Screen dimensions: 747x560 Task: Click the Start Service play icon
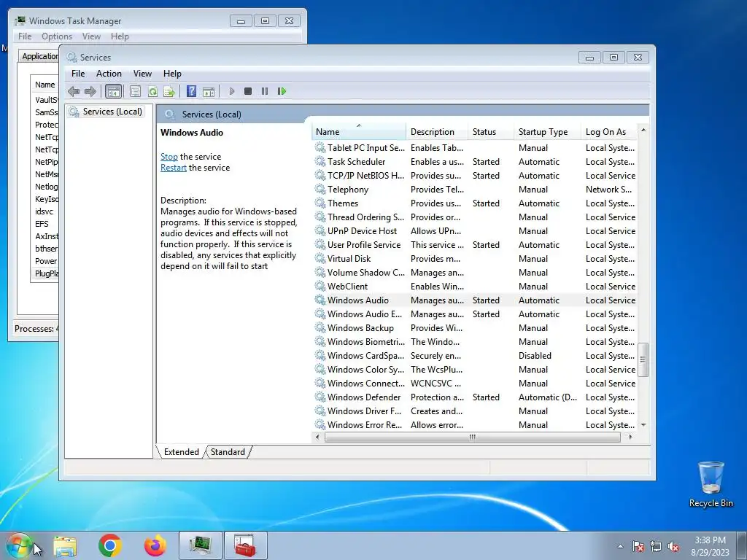[231, 91]
